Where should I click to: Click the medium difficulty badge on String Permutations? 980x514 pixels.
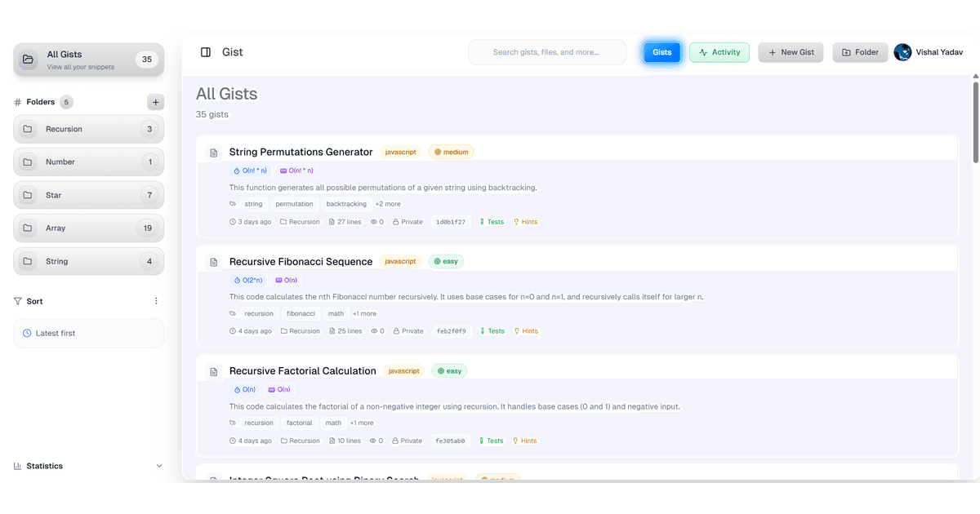(x=451, y=152)
